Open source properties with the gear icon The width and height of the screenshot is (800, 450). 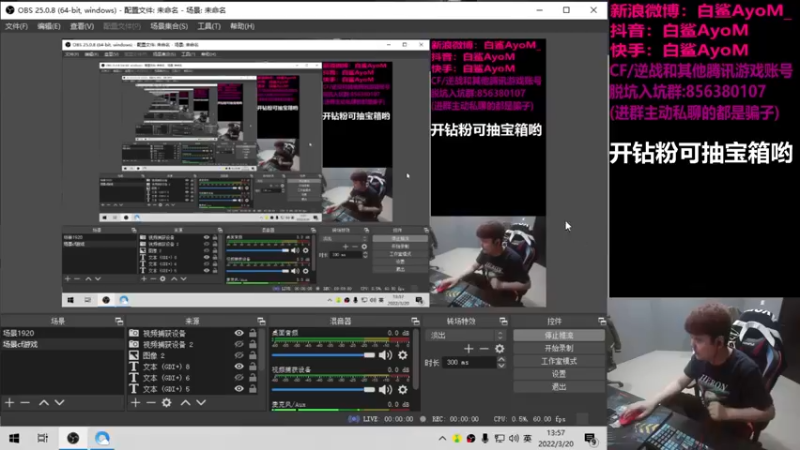[x=167, y=403]
